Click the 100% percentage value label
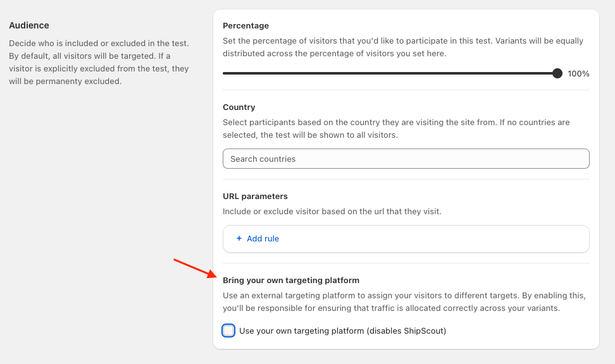 (578, 74)
